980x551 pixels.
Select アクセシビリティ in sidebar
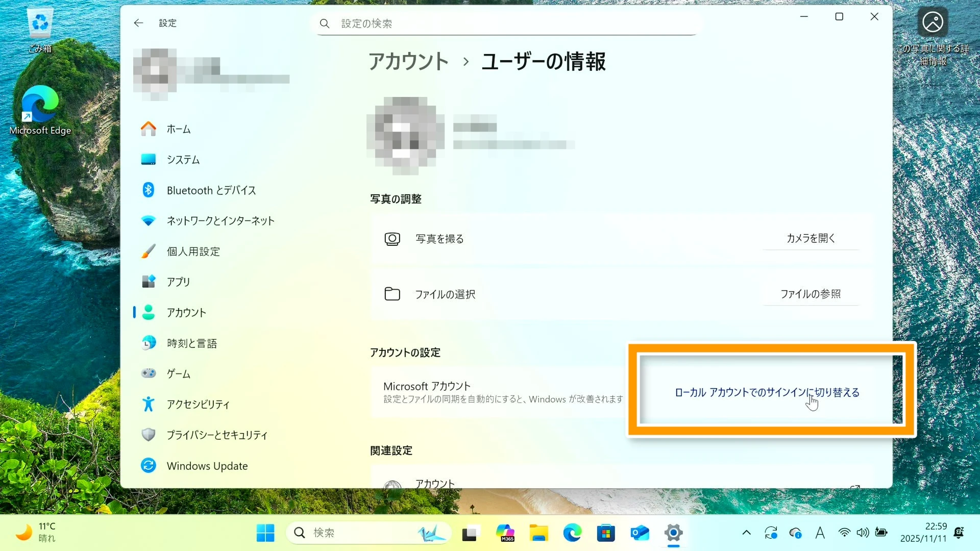point(198,405)
